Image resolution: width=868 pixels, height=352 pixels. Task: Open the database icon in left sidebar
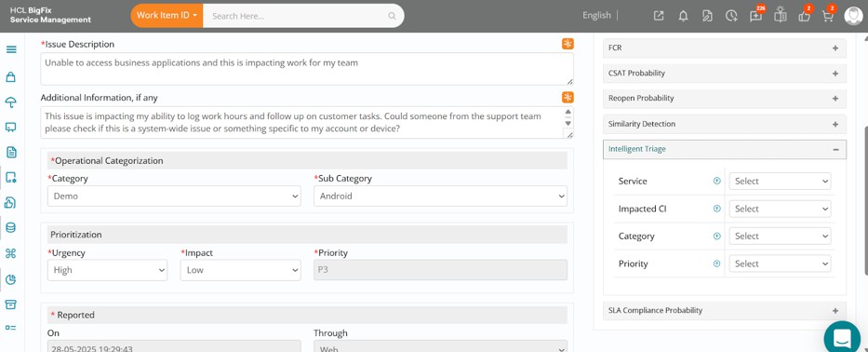tap(10, 227)
